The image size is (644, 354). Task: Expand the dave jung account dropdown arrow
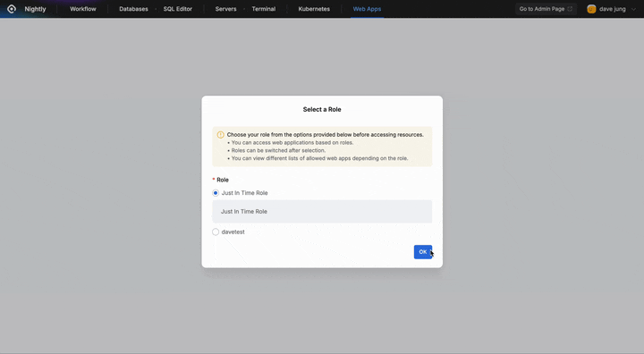(633, 9)
